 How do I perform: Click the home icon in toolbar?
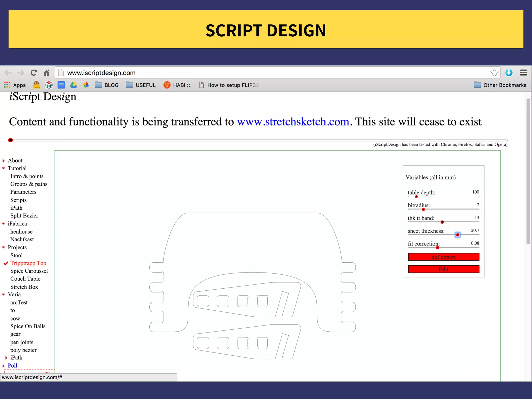click(x=46, y=73)
